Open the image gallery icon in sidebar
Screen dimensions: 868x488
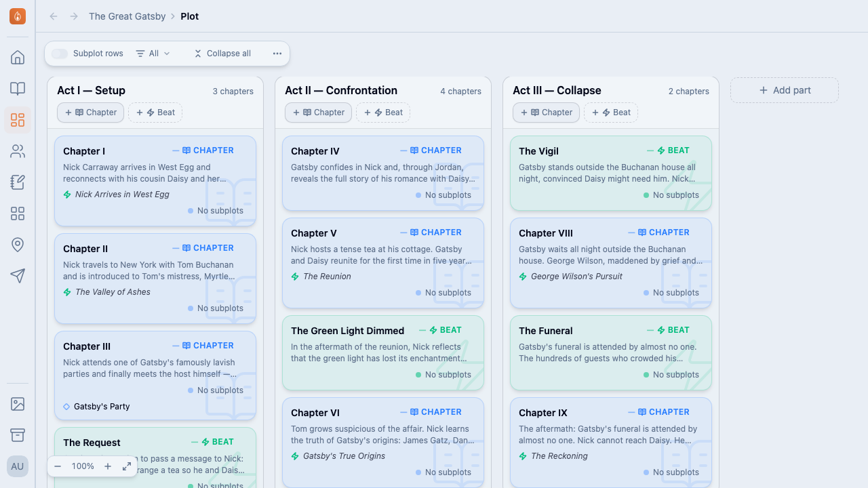(18, 404)
